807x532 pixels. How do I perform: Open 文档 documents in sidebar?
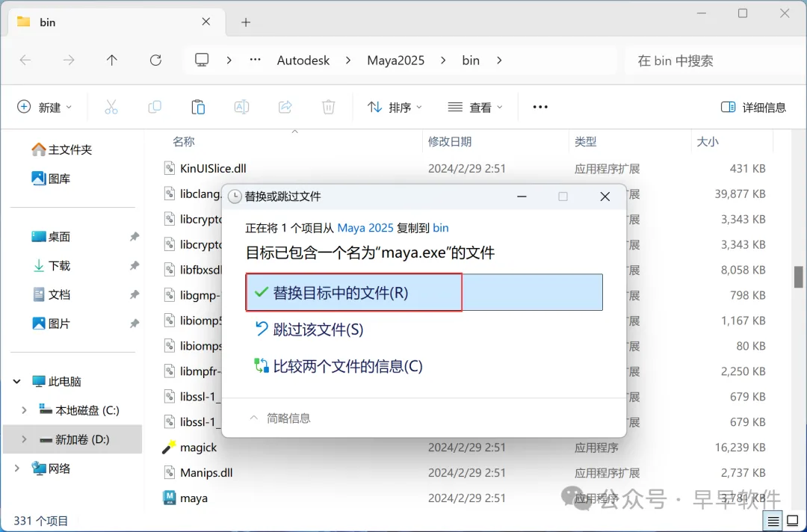click(x=52, y=294)
